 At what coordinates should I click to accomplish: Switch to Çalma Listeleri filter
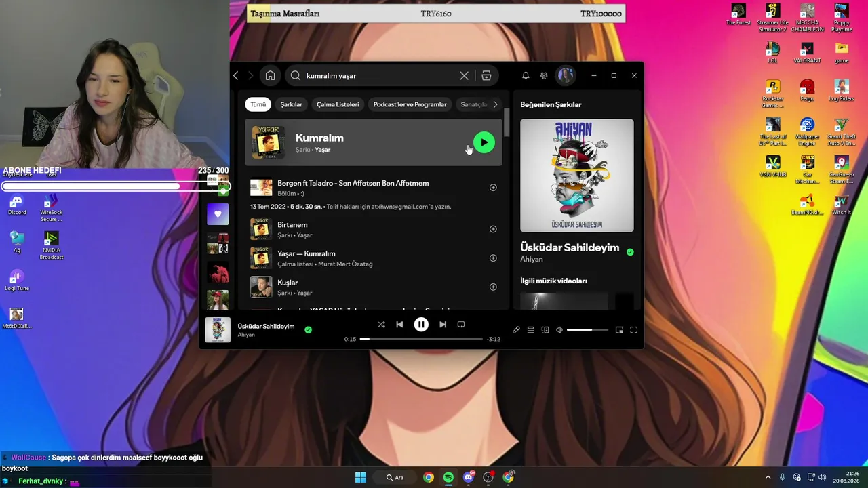click(338, 104)
